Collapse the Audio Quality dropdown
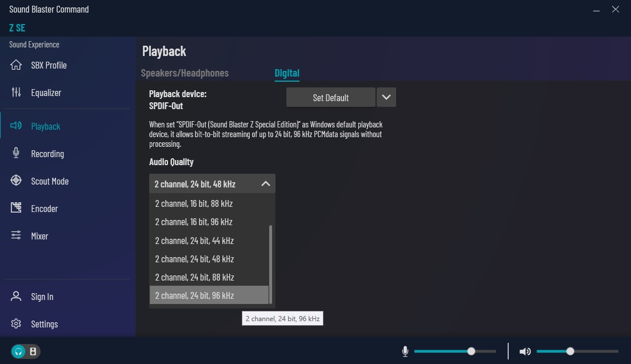This screenshot has height=364, width=631. tap(266, 184)
